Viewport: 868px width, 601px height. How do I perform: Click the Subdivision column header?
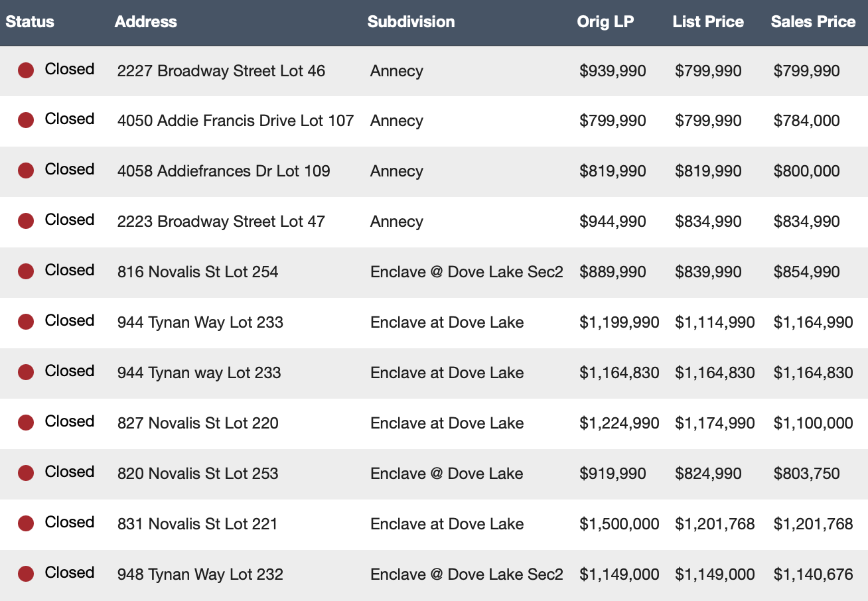click(x=411, y=22)
